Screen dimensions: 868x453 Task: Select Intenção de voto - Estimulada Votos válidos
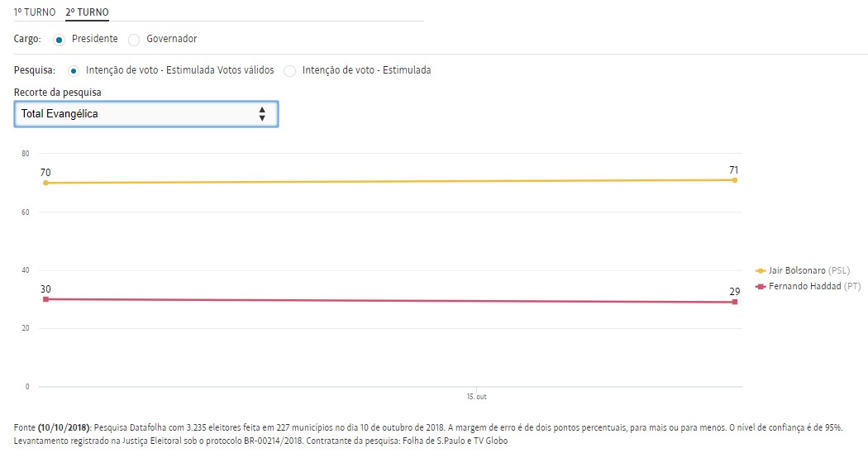[x=74, y=71]
